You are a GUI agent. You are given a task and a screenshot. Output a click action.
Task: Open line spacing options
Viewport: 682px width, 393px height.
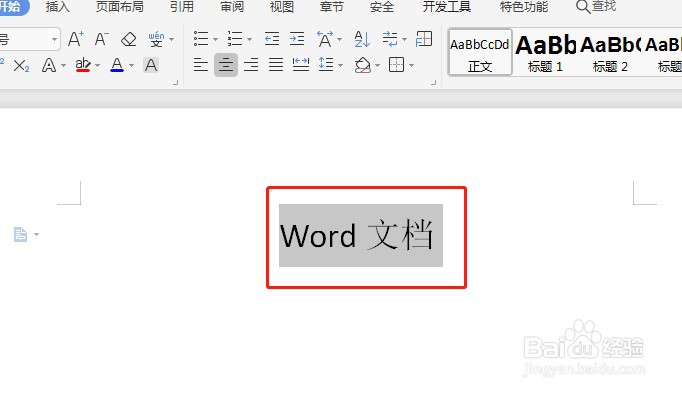(326, 65)
